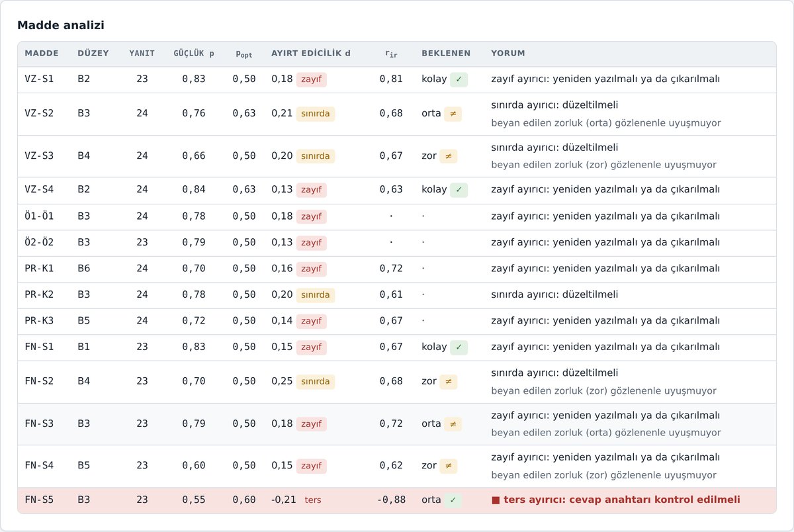Sort by the GÜÇLÜK p column header
The height and width of the screenshot is (532, 794).
coord(194,54)
